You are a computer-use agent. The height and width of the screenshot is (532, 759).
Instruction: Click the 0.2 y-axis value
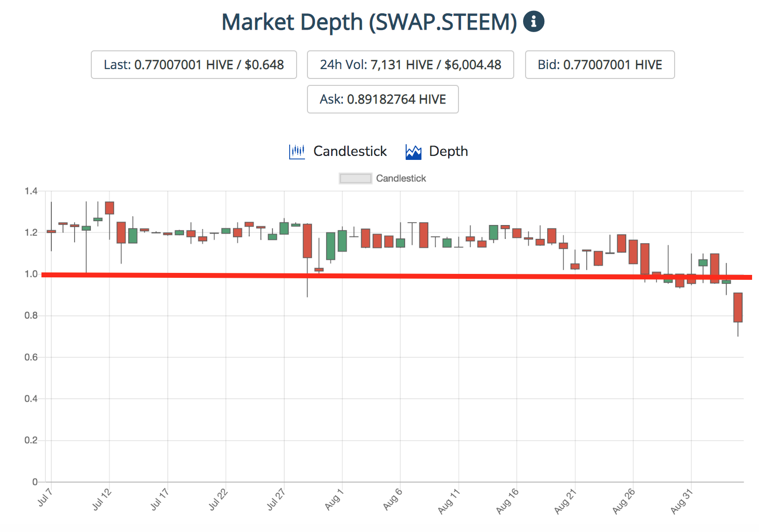pyautogui.click(x=31, y=440)
